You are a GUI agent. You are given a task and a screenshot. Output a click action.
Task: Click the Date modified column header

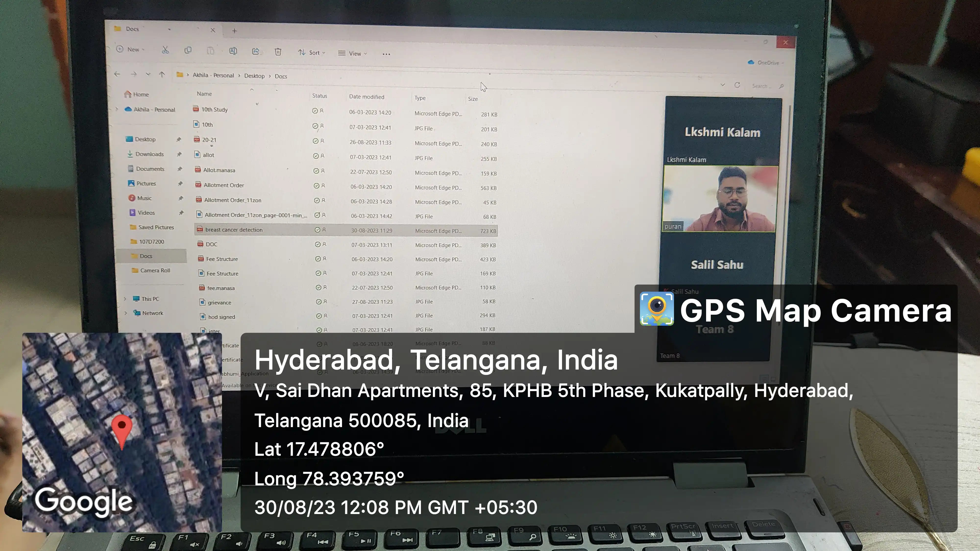pos(366,96)
